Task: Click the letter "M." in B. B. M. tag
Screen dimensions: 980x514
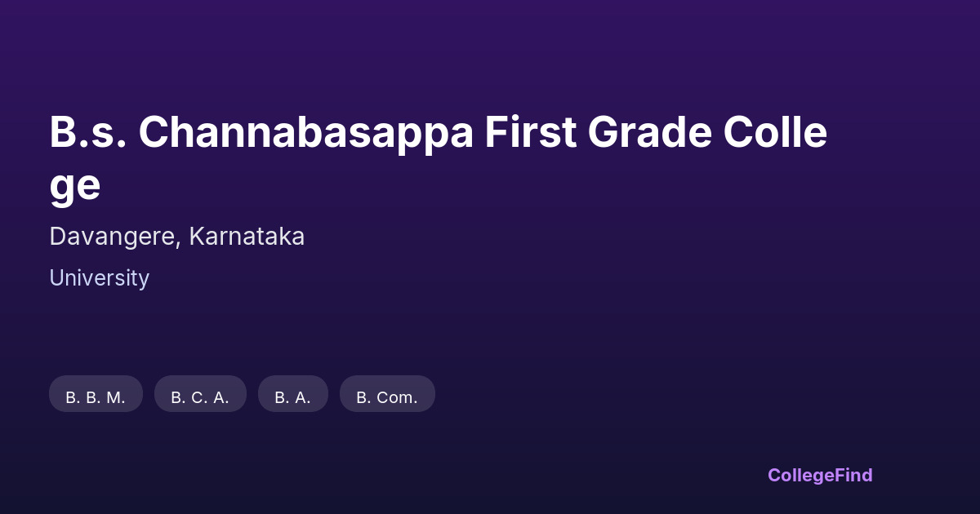Action: tap(115, 397)
